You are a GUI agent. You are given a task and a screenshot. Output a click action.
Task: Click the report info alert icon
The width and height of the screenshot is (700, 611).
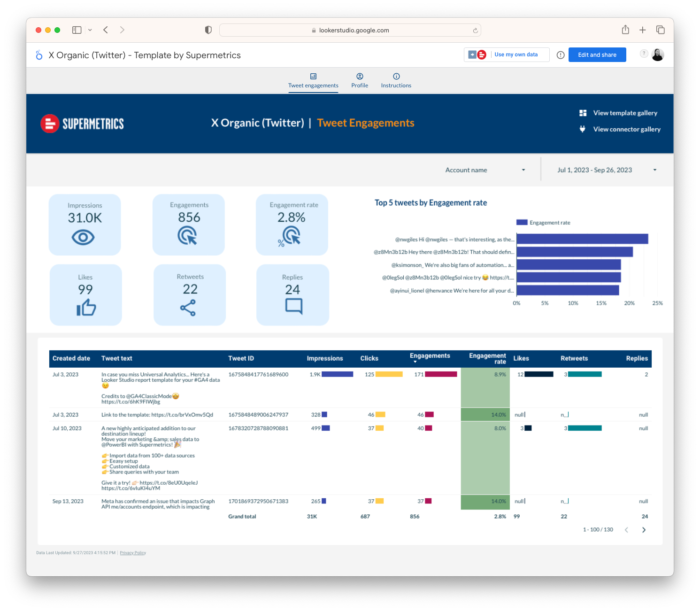point(561,55)
